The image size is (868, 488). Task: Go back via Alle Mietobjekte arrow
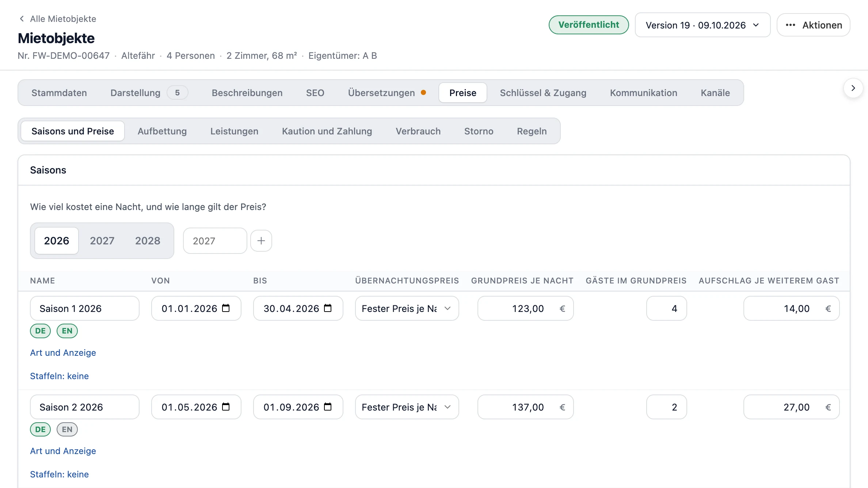(22, 19)
